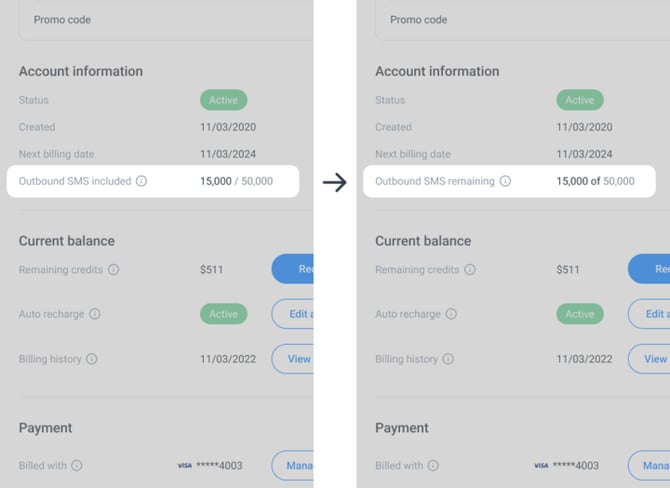Click the Promo code field in right panel
This screenshot has height=488, width=670.
pos(523,20)
